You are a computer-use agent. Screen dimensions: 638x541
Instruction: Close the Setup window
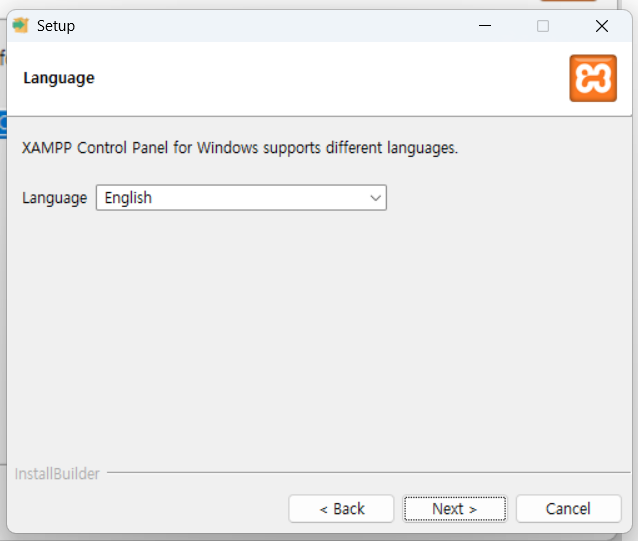601,26
